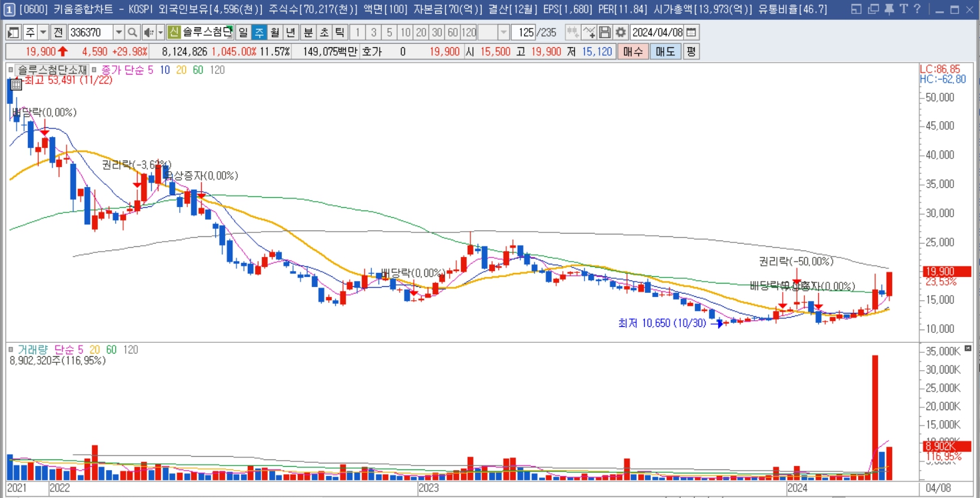The height and width of the screenshot is (498, 980).
Task: Click the T font size icon in title bar
Action: pos(903,9)
